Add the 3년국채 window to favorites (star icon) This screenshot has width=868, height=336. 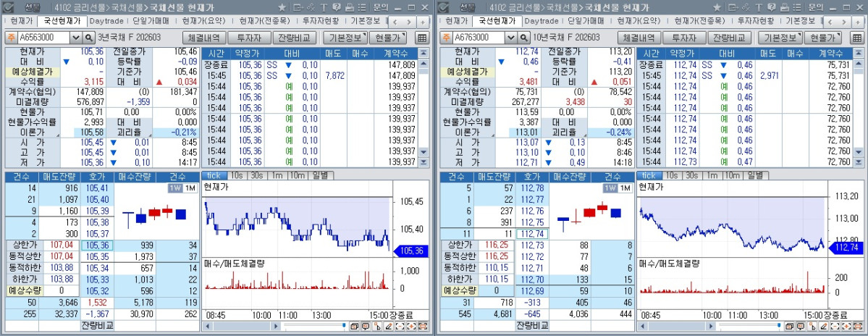(282, 7)
